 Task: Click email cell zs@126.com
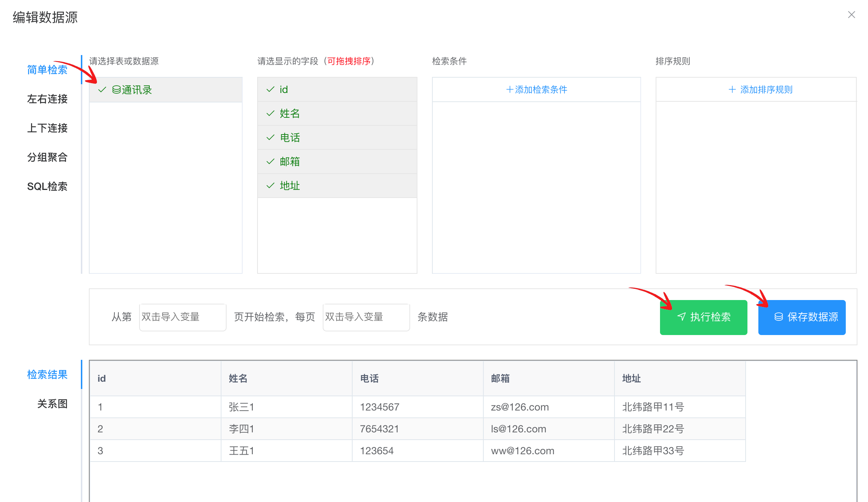pyautogui.click(x=549, y=407)
